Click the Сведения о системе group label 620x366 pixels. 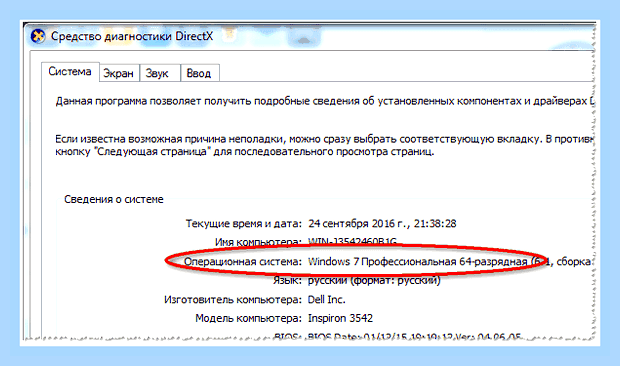tap(114, 199)
